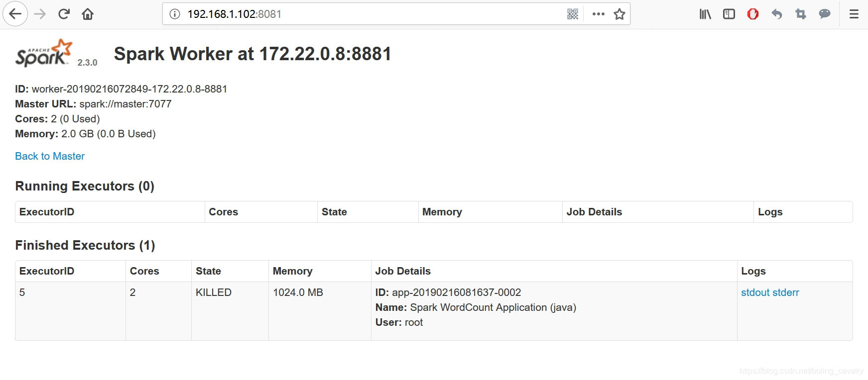Toggle the sidebar view icon
Image resolution: width=868 pixels, height=380 pixels.
coord(729,14)
